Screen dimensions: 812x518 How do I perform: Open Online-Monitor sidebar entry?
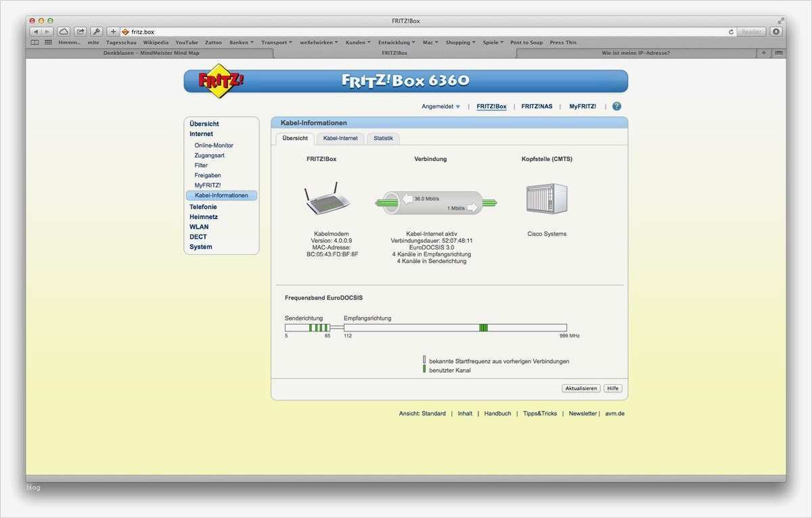[214, 145]
